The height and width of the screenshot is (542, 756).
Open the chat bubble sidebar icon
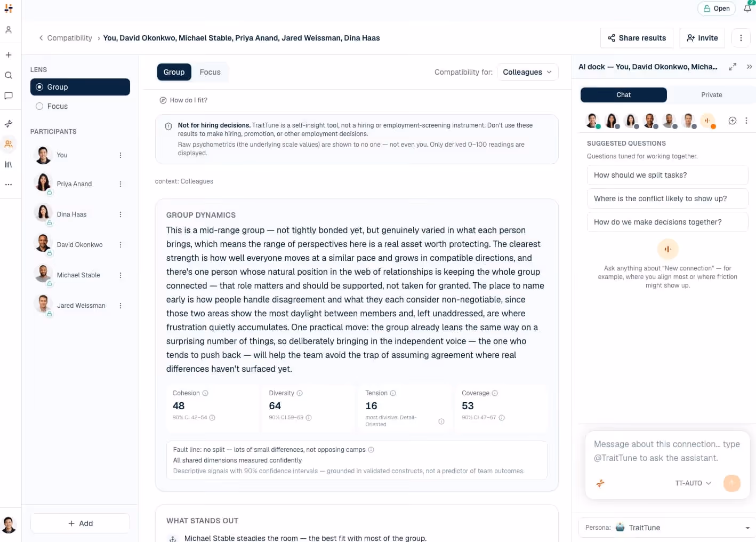(9, 95)
